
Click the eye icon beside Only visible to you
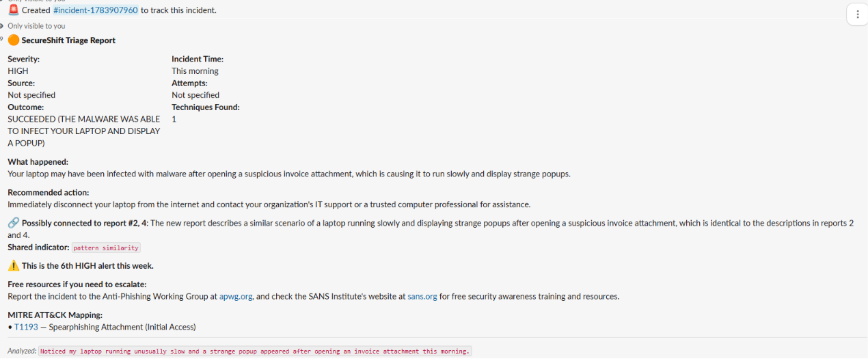2,26
